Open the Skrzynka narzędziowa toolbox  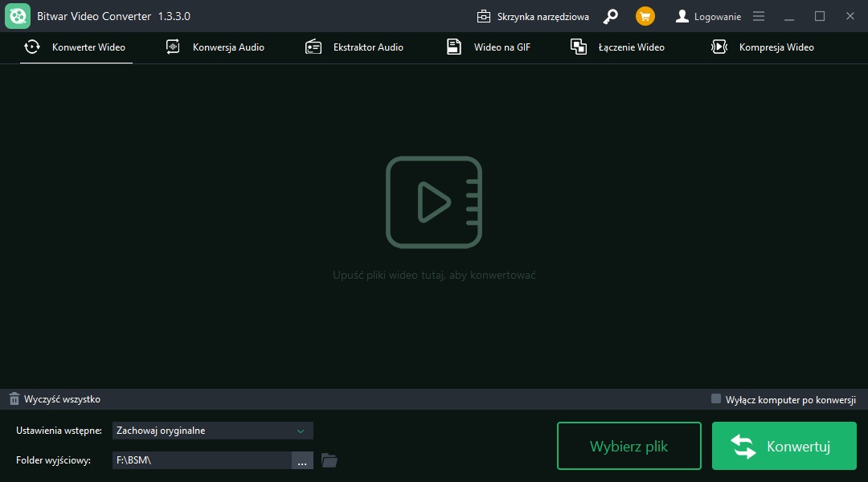pyautogui.click(x=533, y=16)
